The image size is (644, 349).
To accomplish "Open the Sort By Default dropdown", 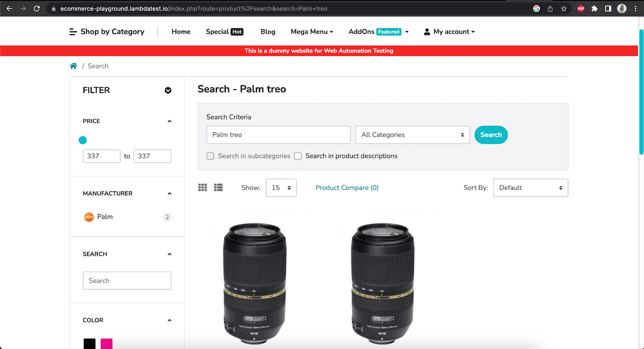I will coord(530,188).
